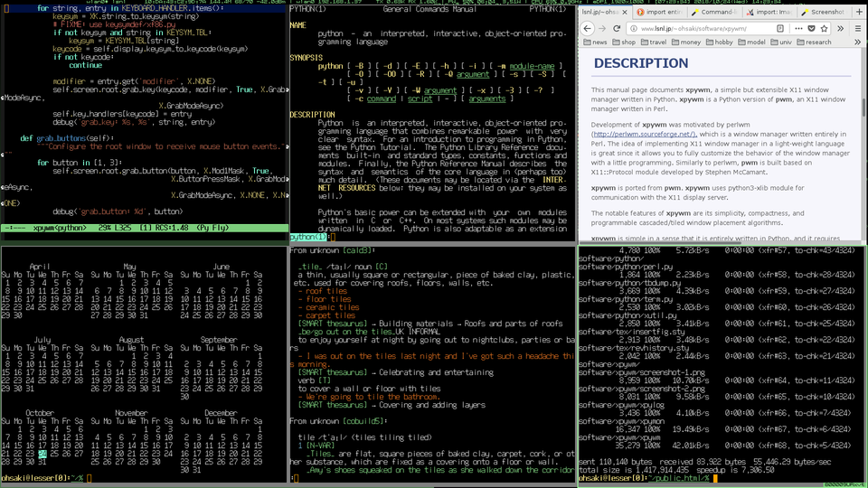Open a new browser tab

pyautogui.click(x=859, y=12)
